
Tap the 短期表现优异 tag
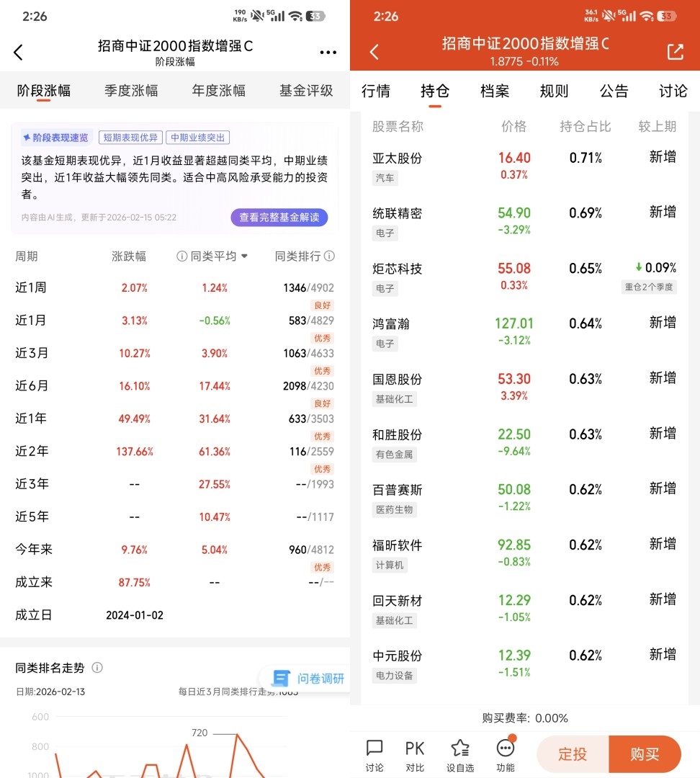click(x=130, y=138)
